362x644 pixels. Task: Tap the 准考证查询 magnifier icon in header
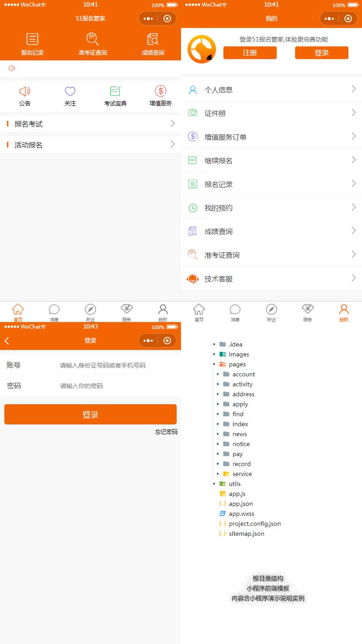pyautogui.click(x=92, y=39)
